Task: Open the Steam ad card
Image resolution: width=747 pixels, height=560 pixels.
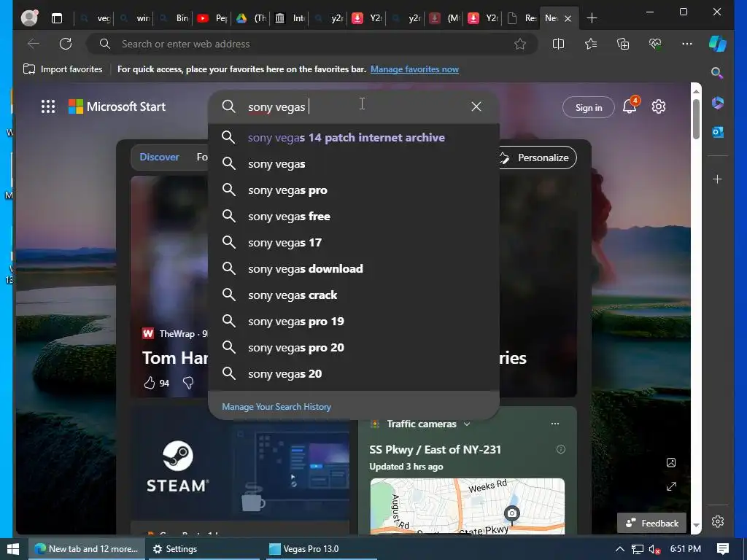Action: click(239, 464)
